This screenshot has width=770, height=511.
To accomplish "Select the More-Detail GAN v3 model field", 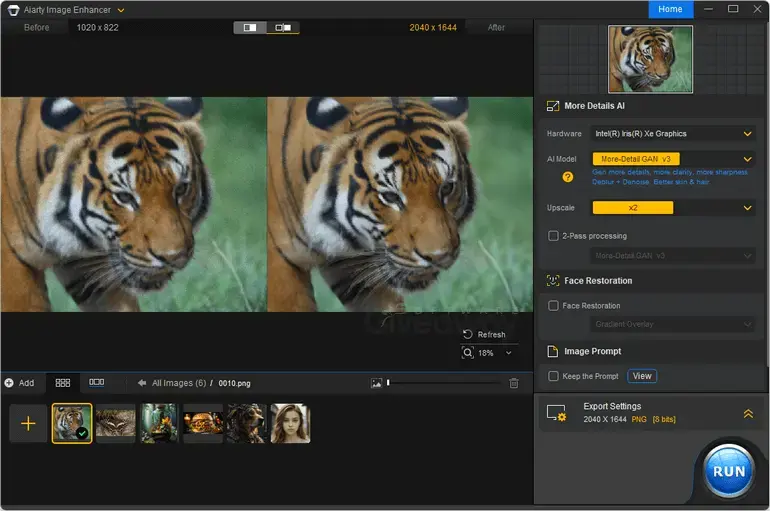I will point(636,159).
